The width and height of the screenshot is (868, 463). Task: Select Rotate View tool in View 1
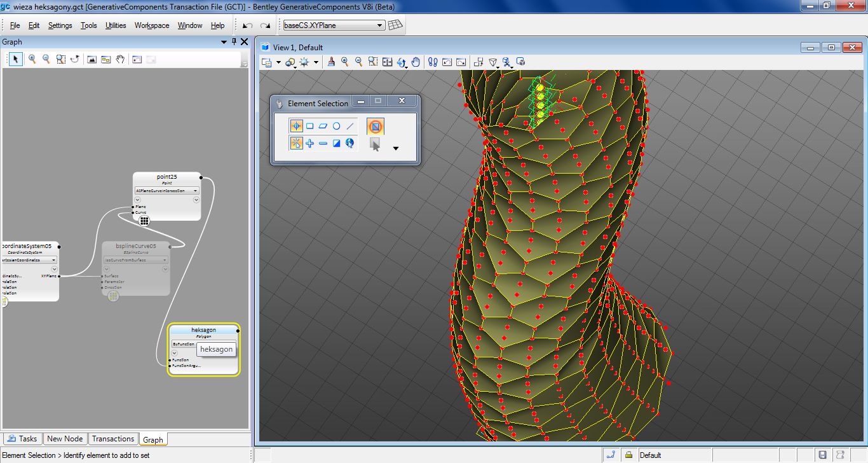point(402,62)
